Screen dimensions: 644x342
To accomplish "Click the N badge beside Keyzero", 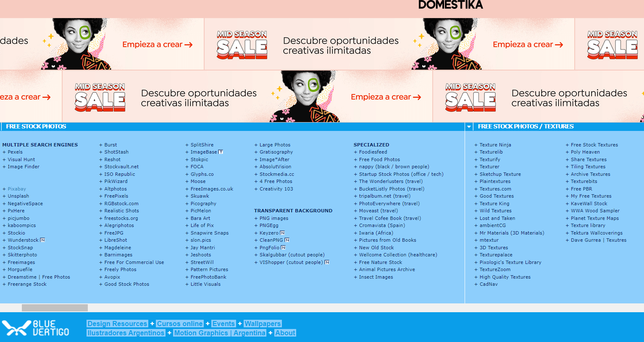I will (x=282, y=233).
